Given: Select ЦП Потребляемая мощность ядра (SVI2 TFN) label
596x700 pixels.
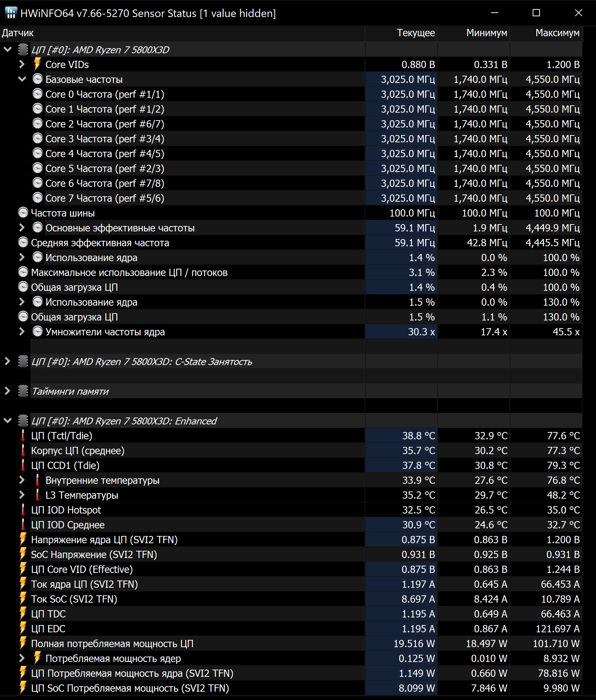Looking at the screenshot, I should tap(132, 673).
